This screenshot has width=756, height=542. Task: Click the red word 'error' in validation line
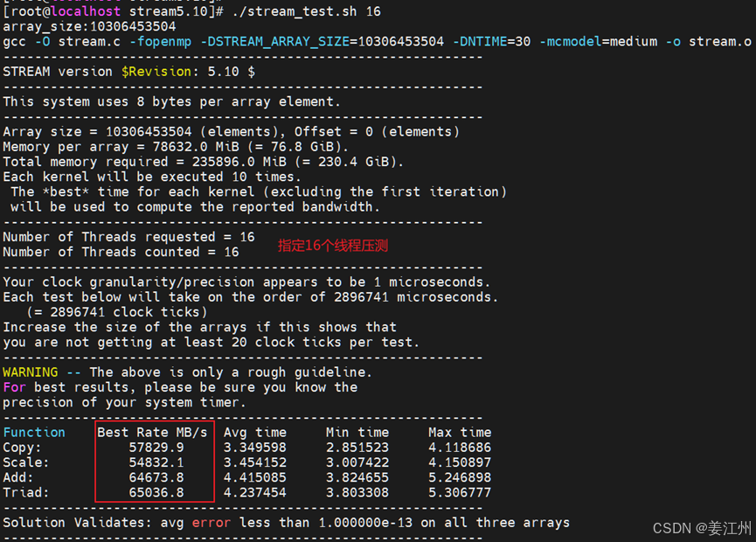click(212, 523)
